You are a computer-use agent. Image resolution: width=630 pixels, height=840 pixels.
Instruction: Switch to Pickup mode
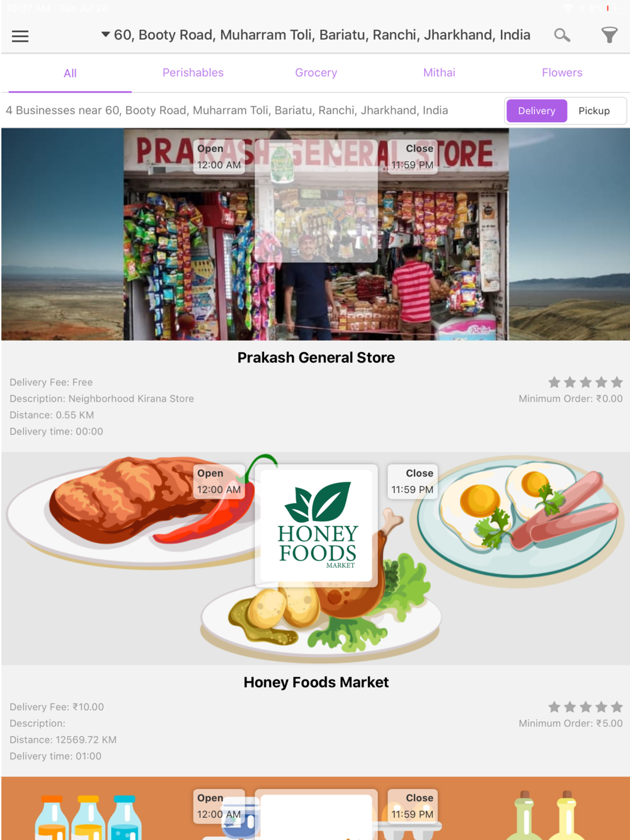coord(594,111)
